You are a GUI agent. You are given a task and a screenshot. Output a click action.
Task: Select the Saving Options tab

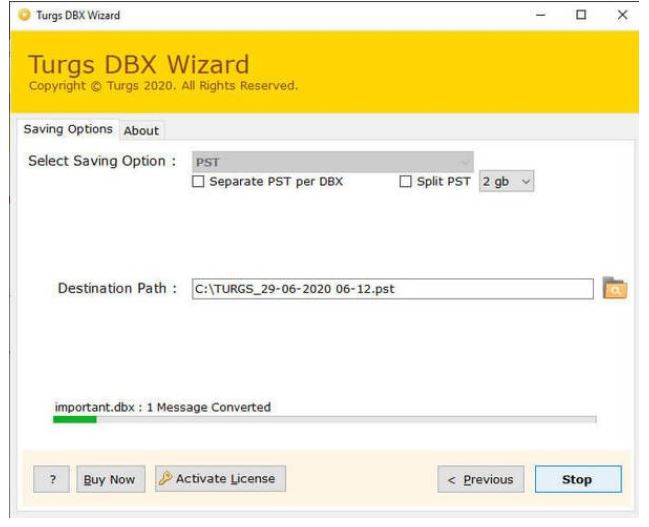[x=68, y=129]
